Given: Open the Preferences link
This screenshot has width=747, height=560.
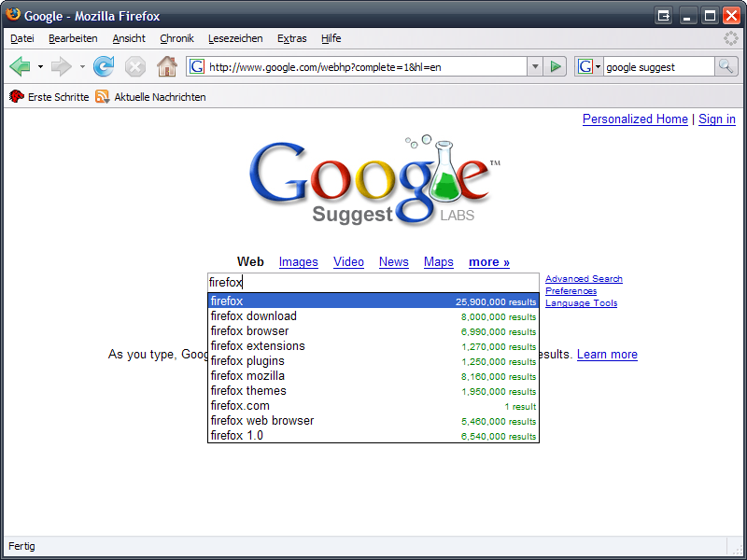Looking at the screenshot, I should (x=571, y=291).
